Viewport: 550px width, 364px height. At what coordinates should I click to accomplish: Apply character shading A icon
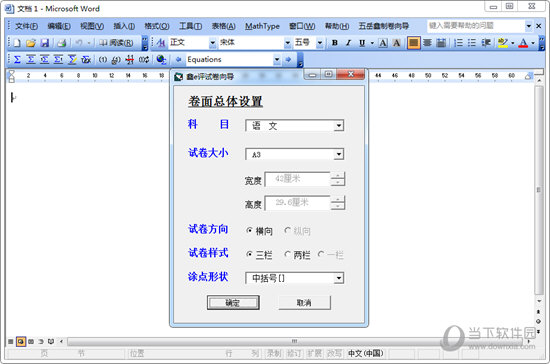397,43
